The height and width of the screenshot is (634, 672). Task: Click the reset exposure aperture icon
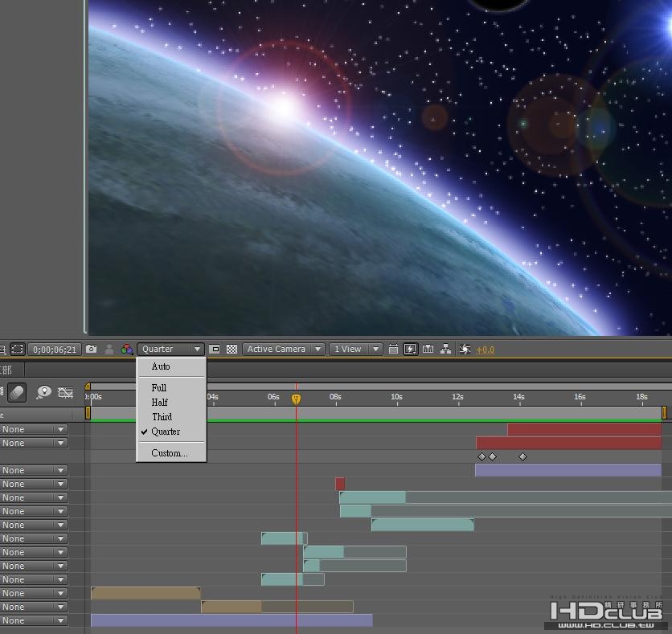[x=465, y=350]
